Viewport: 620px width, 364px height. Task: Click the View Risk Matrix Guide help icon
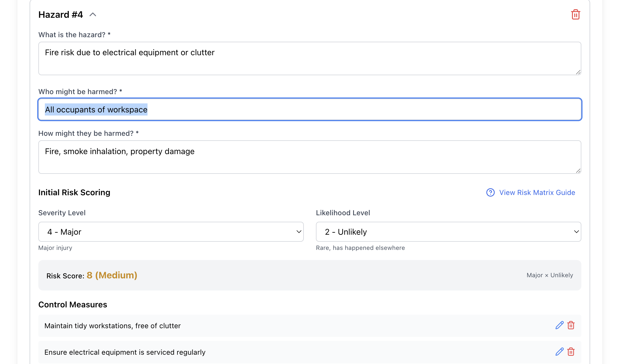[x=491, y=192]
